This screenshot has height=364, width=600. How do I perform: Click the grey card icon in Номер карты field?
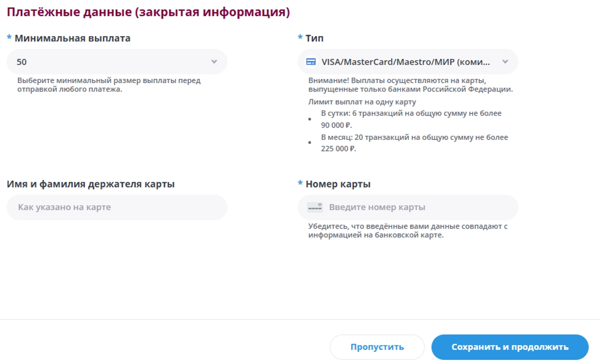[x=315, y=207]
